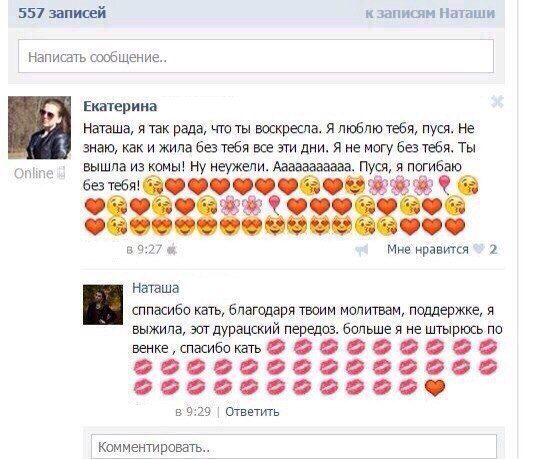Focus the 'Написать сообщение..' field
560x459 pixels.
256,56
